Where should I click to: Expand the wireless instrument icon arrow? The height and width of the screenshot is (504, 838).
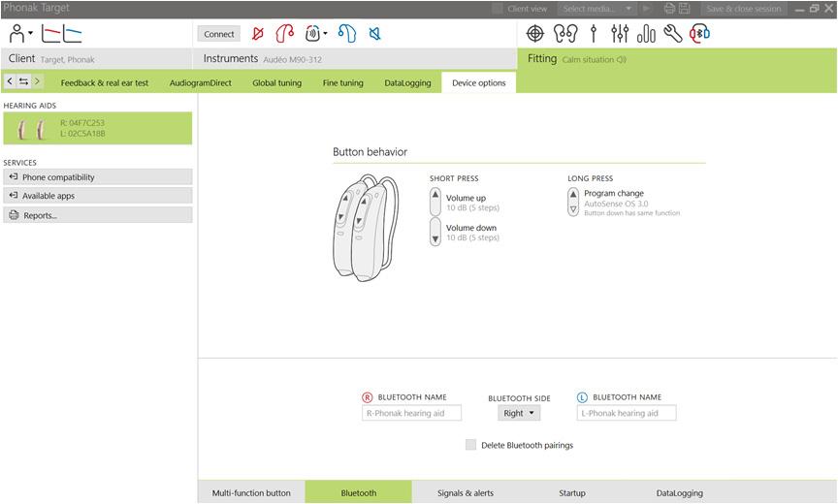click(x=325, y=34)
